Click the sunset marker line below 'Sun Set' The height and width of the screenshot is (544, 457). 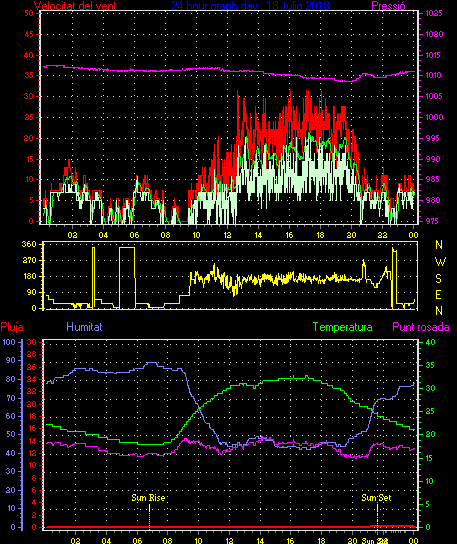coord(378,517)
